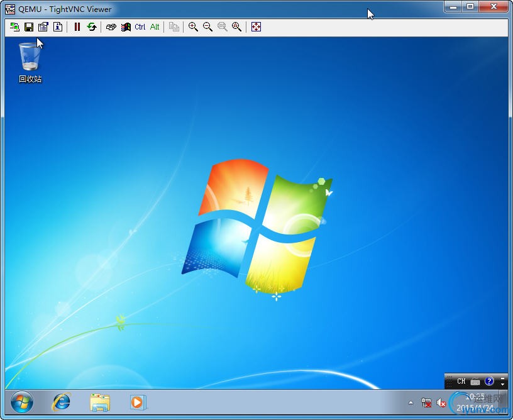This screenshot has height=420, width=513.
Task: Click the language bar help icon
Action: click(489, 381)
